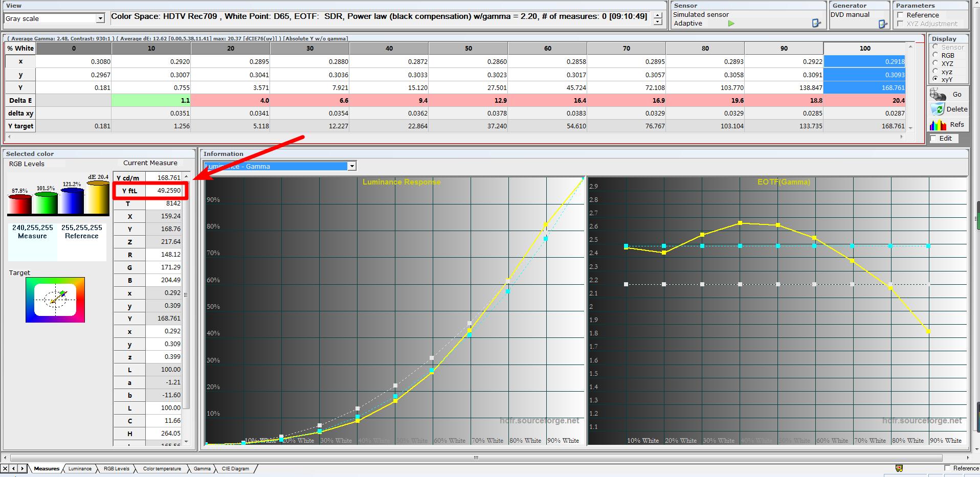
Task: Click the Refs color histogram icon
Action: click(938, 125)
